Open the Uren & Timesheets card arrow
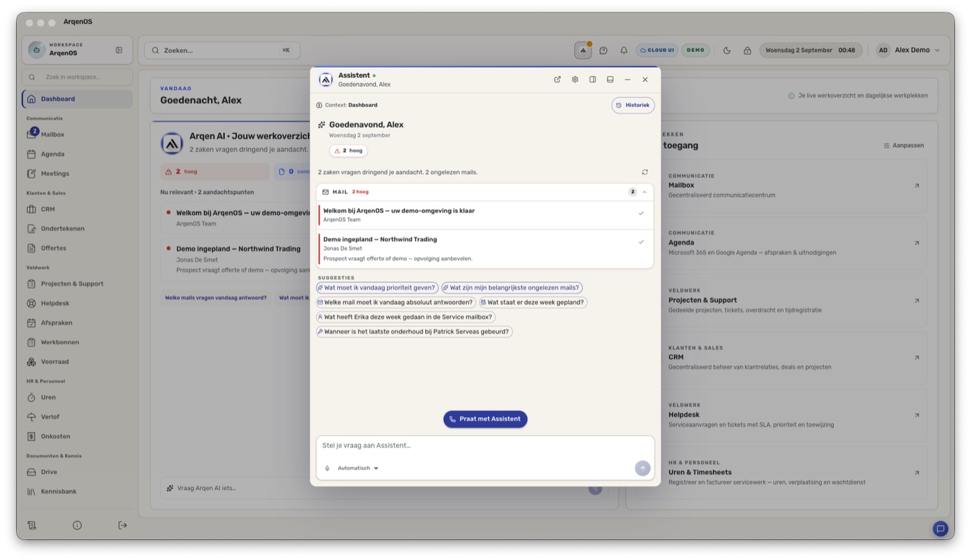Image resolution: width=971 pixels, height=560 pixels. [917, 473]
